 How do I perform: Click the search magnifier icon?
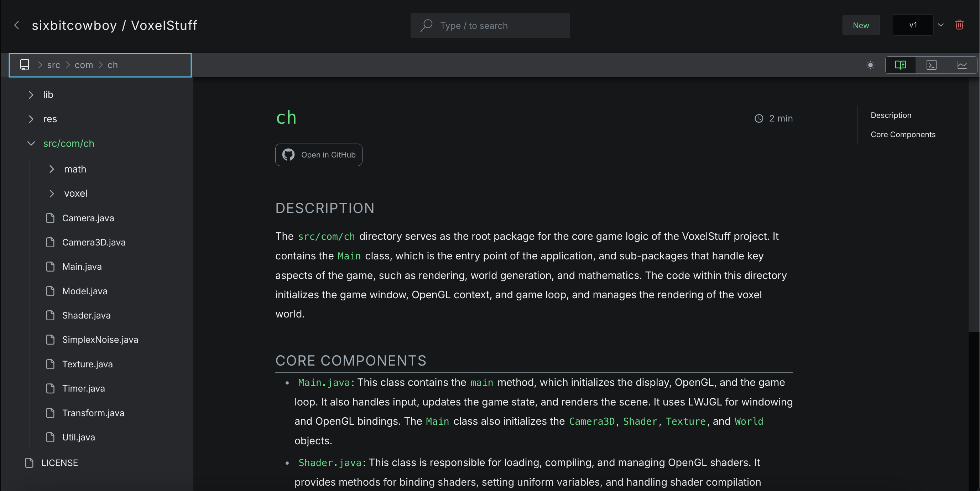click(x=427, y=26)
